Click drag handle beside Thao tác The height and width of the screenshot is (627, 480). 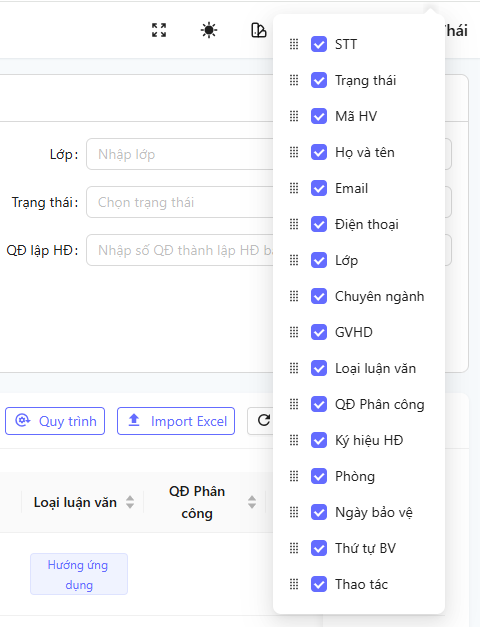pos(294,584)
